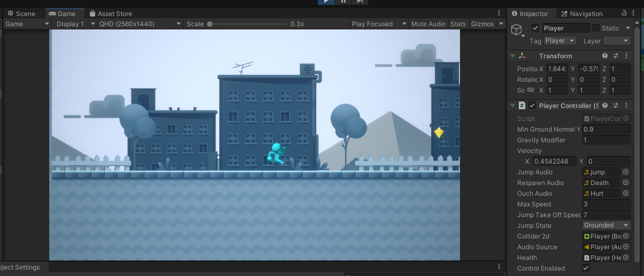
Task: Open Transform preset selector icon
Action: click(x=616, y=56)
